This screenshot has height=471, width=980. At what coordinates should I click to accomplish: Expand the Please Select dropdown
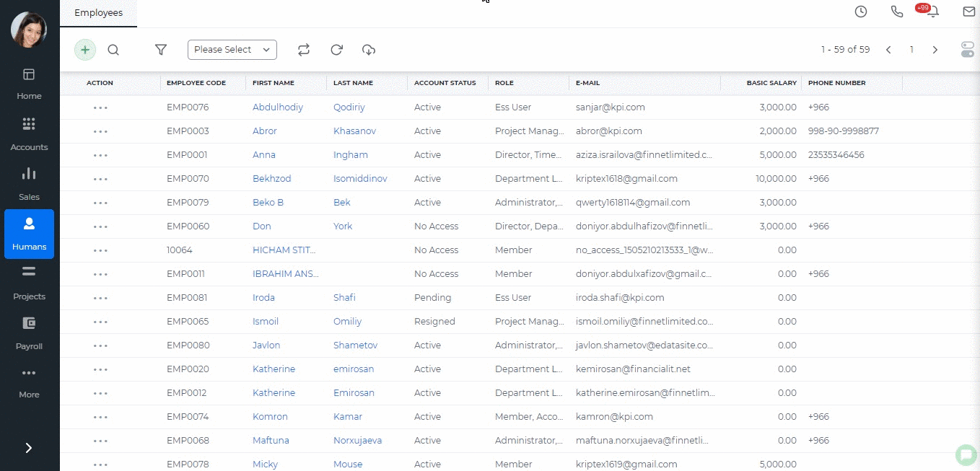pos(232,50)
